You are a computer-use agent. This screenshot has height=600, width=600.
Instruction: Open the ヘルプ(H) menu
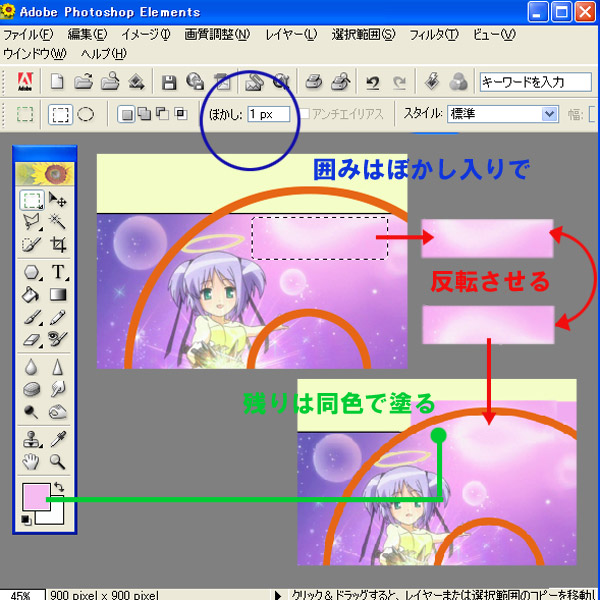coord(103,54)
